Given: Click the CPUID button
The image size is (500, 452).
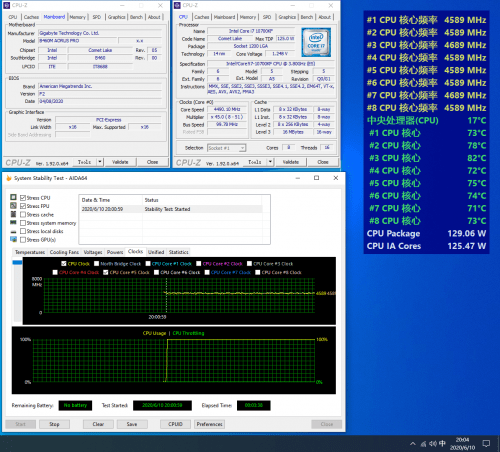Looking at the screenshot, I should pyautogui.click(x=175, y=424).
